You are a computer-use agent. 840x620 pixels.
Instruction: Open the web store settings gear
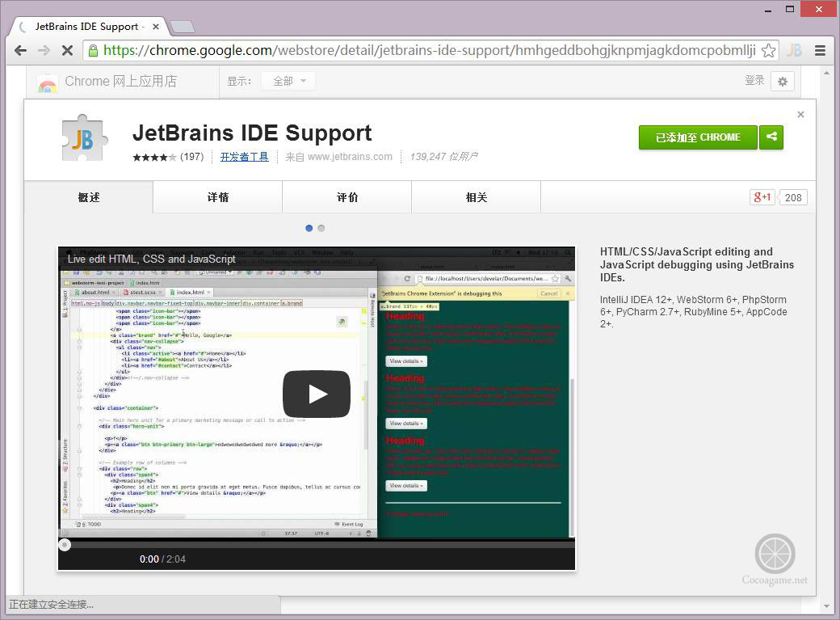[782, 81]
